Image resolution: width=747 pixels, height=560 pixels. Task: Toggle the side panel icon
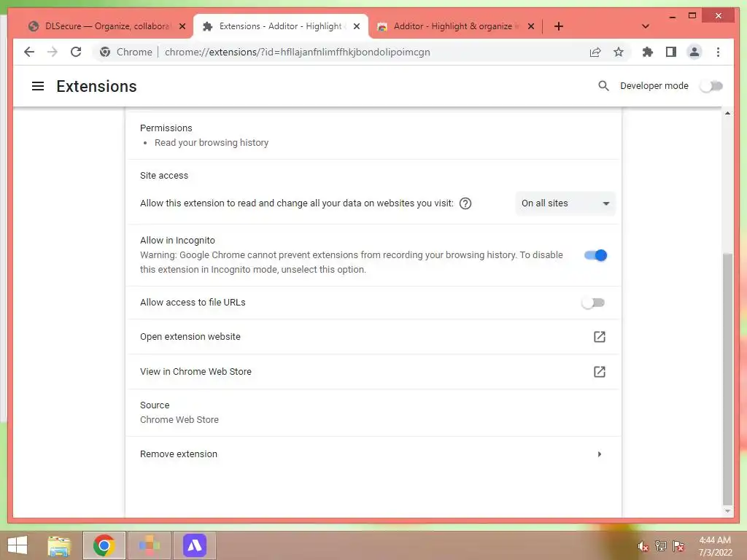point(671,52)
